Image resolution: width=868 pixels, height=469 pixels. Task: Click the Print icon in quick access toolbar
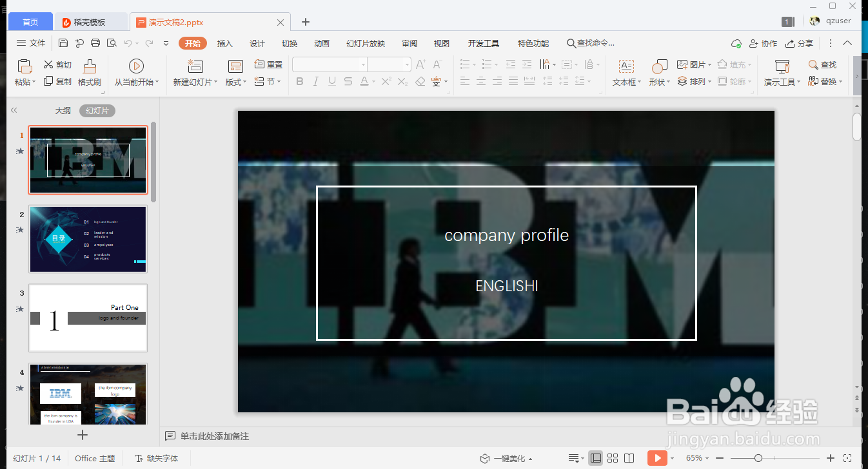coord(95,43)
